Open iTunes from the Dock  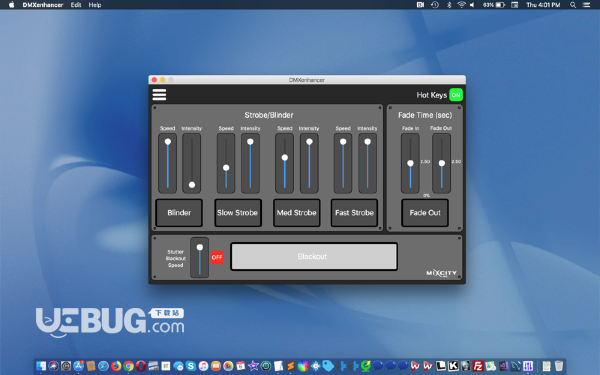203,366
